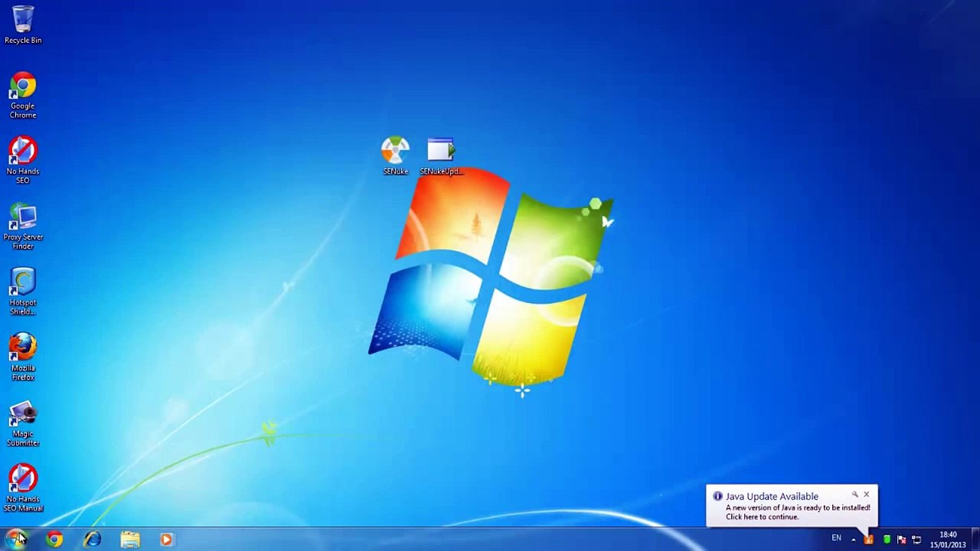980x551 pixels.
Task: Open Windows Explorer folder in taskbar
Action: click(x=129, y=540)
